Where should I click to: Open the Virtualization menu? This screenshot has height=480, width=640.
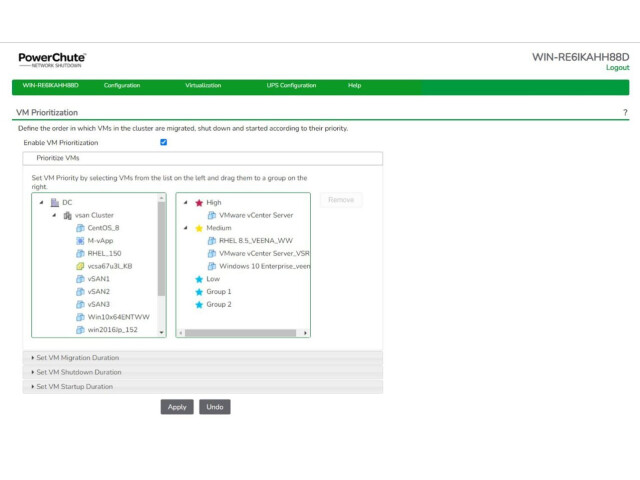coord(203,85)
